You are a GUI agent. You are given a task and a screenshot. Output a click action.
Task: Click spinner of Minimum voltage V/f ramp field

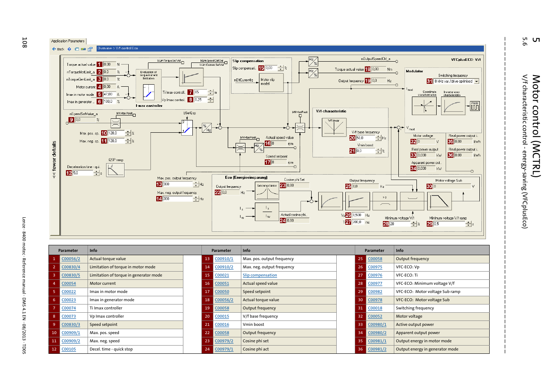pos(468,224)
